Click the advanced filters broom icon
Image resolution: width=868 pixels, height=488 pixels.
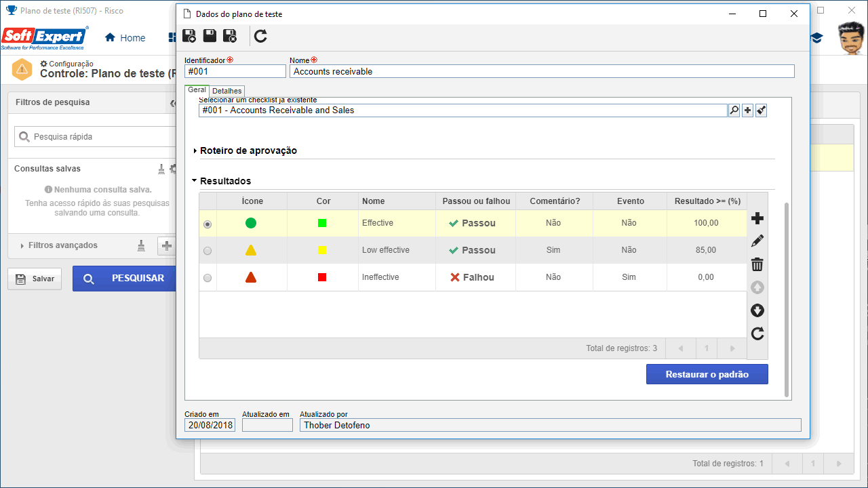click(141, 245)
